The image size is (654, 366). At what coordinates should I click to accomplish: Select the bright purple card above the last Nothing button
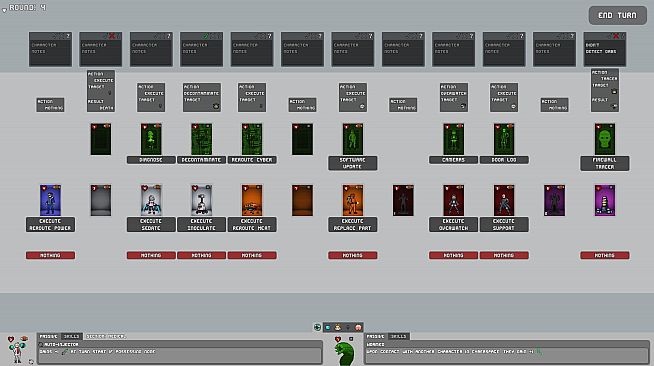(x=605, y=201)
